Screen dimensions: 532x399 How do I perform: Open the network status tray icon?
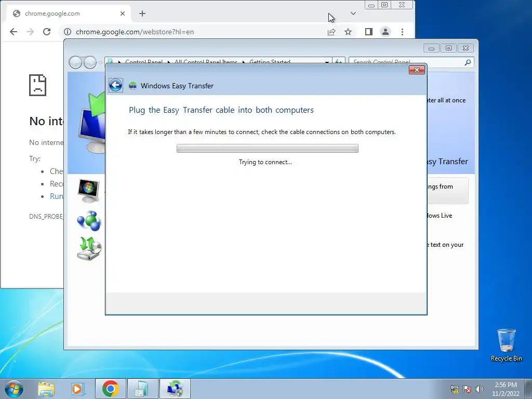pyautogui.click(x=454, y=389)
